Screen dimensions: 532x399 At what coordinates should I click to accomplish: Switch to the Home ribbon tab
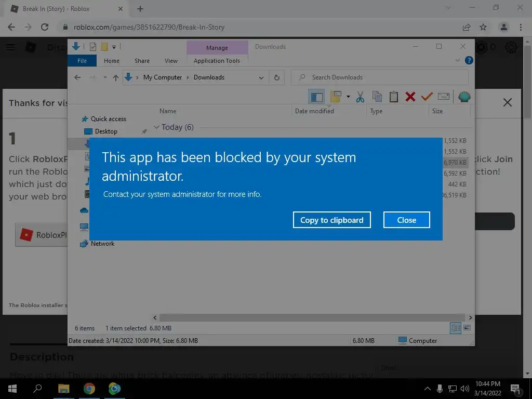click(112, 61)
